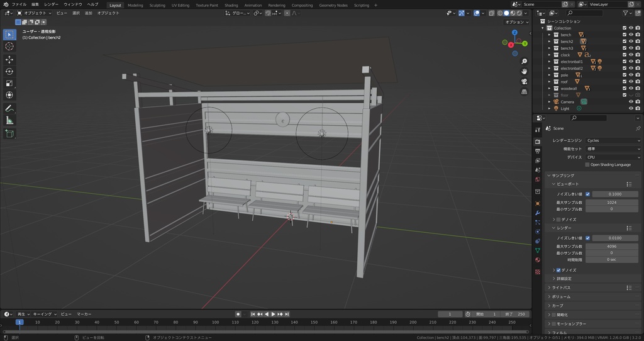Click the Add Cube tool icon
The image size is (644, 341).
tap(9, 133)
